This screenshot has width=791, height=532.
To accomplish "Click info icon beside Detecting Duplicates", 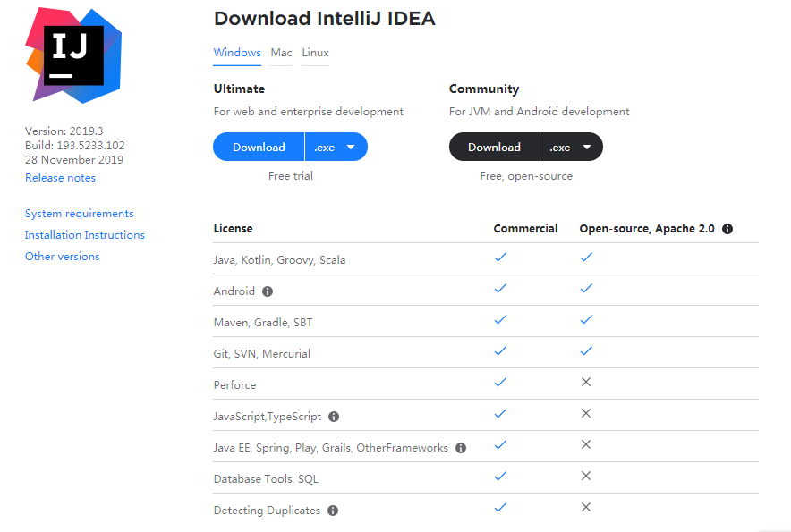I will tap(333, 511).
